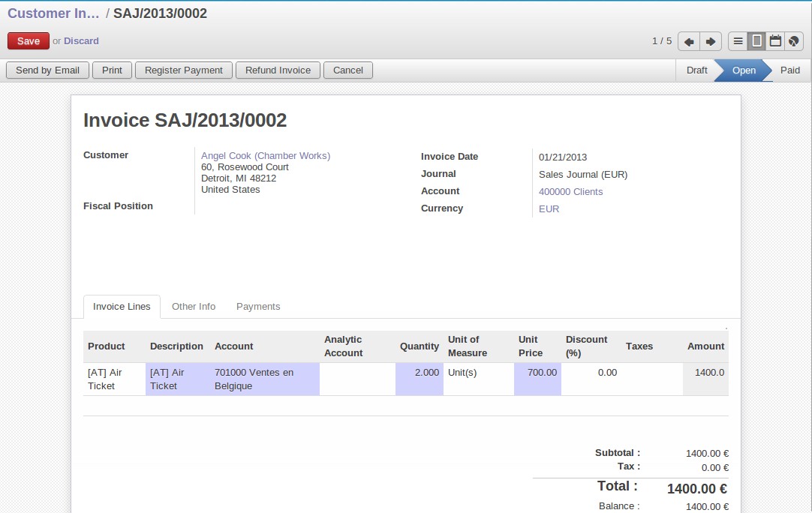The width and height of the screenshot is (812, 513).
Task: Switch to the Payments tab
Action: pyautogui.click(x=258, y=307)
